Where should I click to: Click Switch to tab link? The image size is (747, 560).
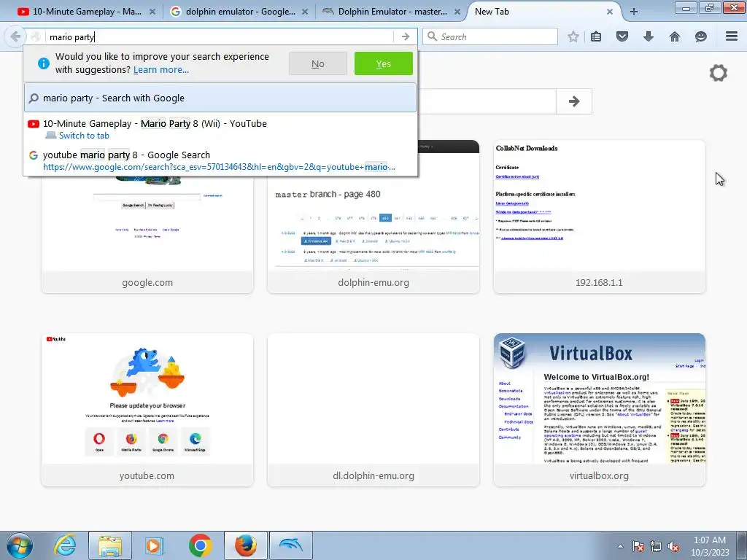point(84,136)
